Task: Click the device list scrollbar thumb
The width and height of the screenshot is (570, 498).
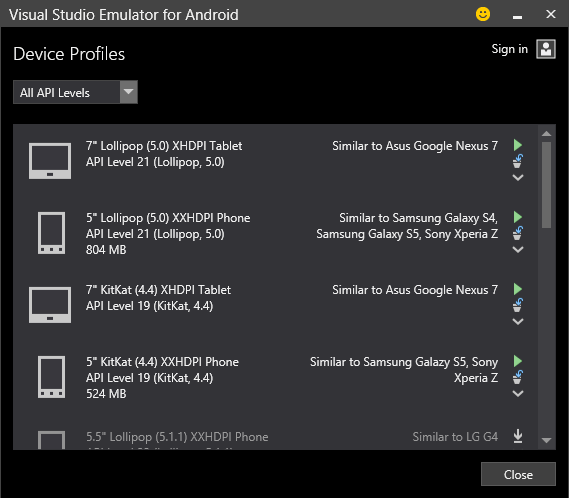Action: (546, 185)
